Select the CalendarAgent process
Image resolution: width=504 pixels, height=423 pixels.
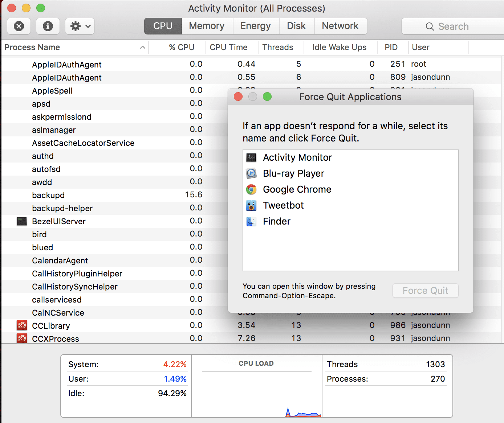click(x=60, y=260)
